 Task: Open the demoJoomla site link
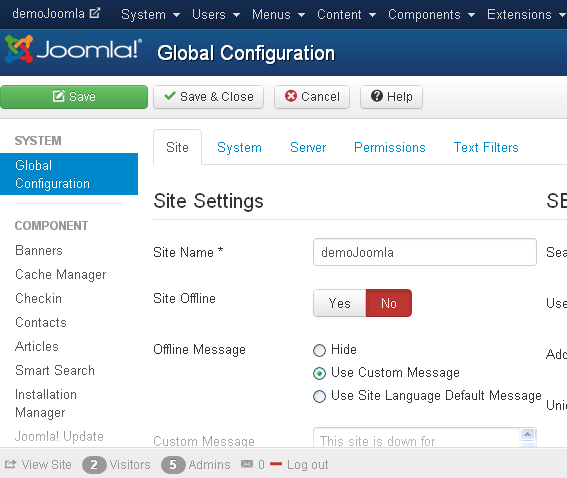48,14
